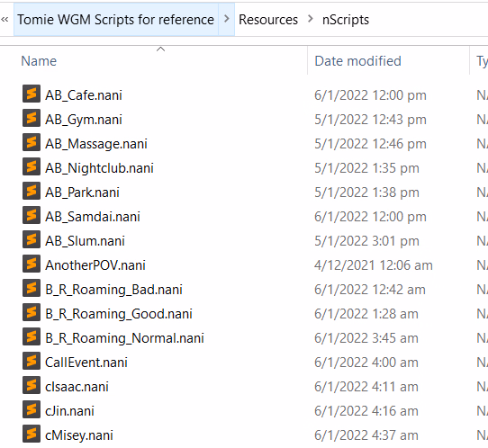Viewport: 488px width, 448px height.
Task: Select the B_R_Roaming_Normal.nani file name
Action: pos(124,338)
